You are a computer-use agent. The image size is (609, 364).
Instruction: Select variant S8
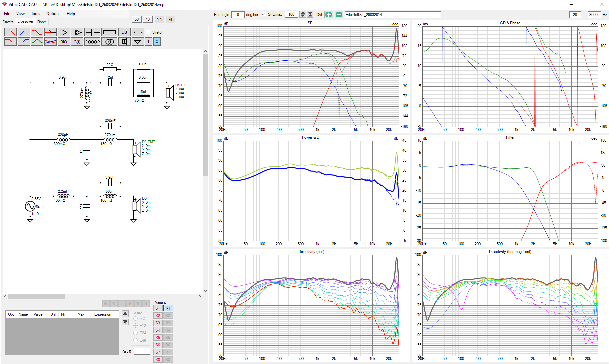(x=158, y=360)
